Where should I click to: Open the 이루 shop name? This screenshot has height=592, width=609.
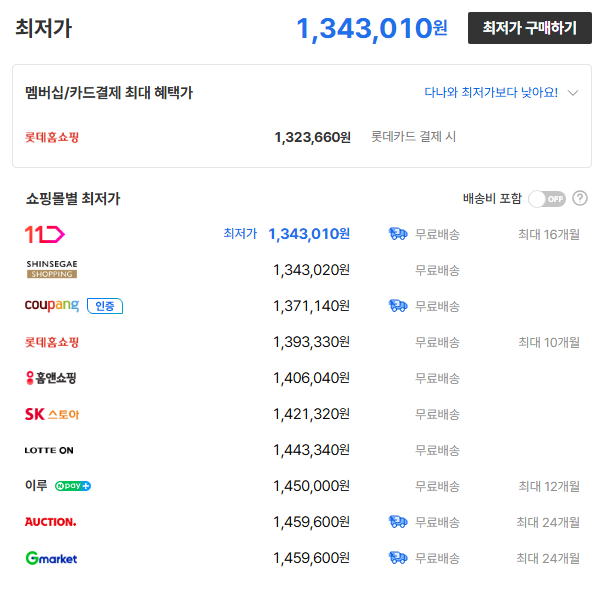(36, 486)
